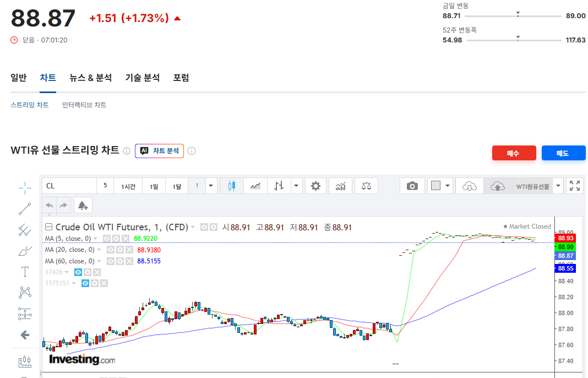Open the candlestick chart icon in sidebar bottom
Image resolution: width=588 pixels, height=378 pixels.
click(25, 361)
